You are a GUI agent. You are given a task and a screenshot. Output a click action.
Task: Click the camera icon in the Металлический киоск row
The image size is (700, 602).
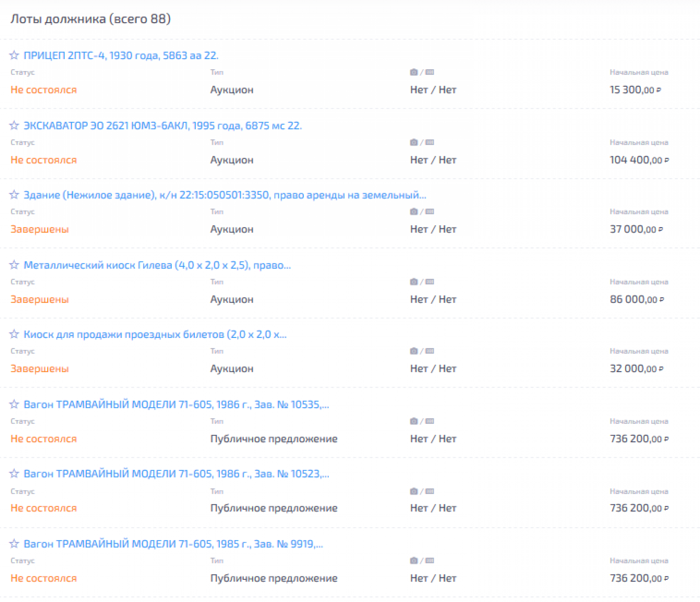[x=414, y=282]
